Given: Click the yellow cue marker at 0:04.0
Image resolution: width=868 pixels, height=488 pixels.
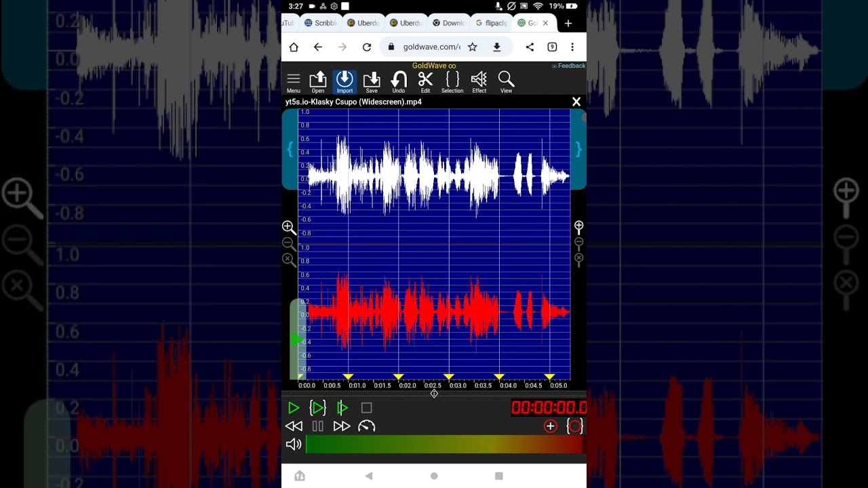Looking at the screenshot, I should click(499, 377).
